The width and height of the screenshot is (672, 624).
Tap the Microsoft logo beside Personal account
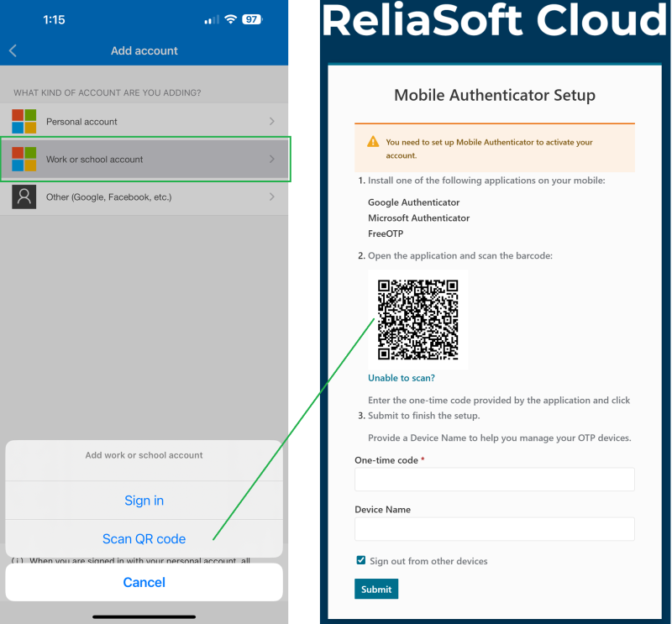click(24, 121)
